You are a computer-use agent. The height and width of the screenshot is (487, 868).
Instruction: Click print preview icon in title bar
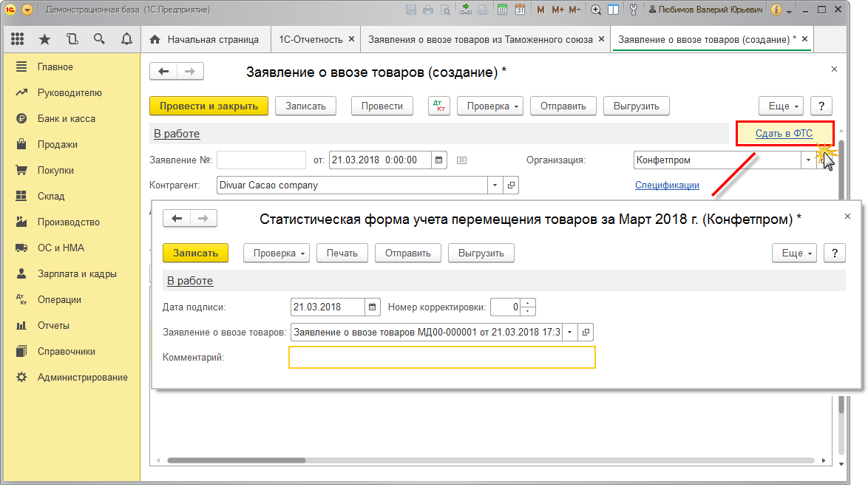tap(445, 10)
